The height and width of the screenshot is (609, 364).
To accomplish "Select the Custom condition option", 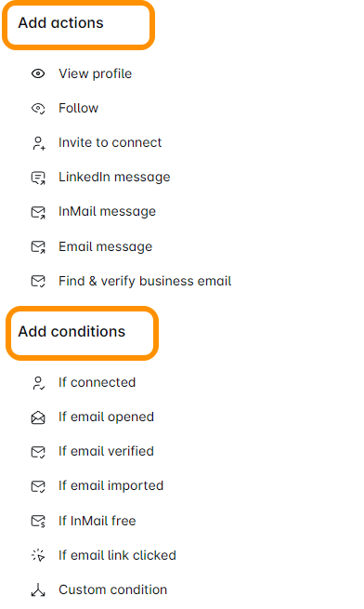I will pos(113,590).
